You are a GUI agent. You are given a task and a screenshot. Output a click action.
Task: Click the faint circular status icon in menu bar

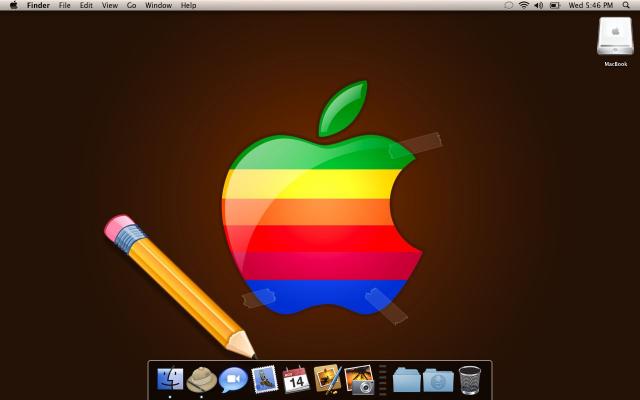[509, 5]
